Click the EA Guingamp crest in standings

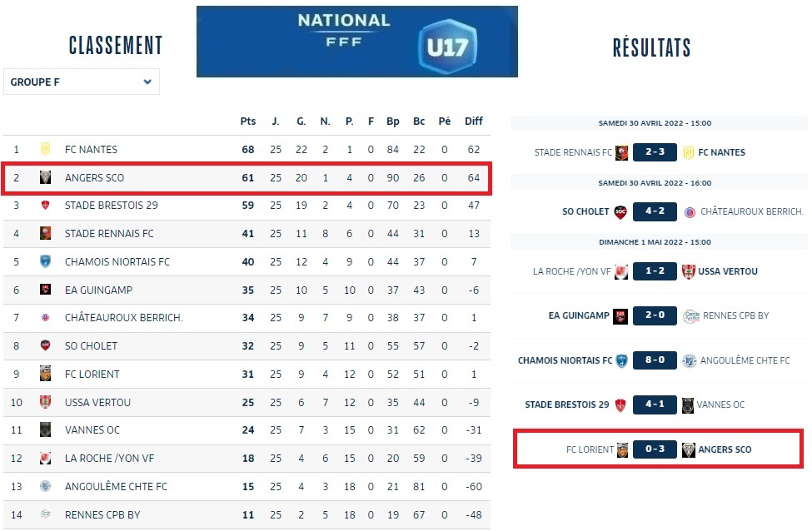(46, 290)
